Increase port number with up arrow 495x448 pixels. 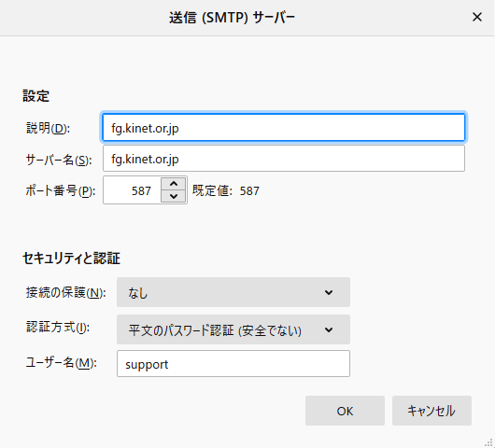(174, 184)
